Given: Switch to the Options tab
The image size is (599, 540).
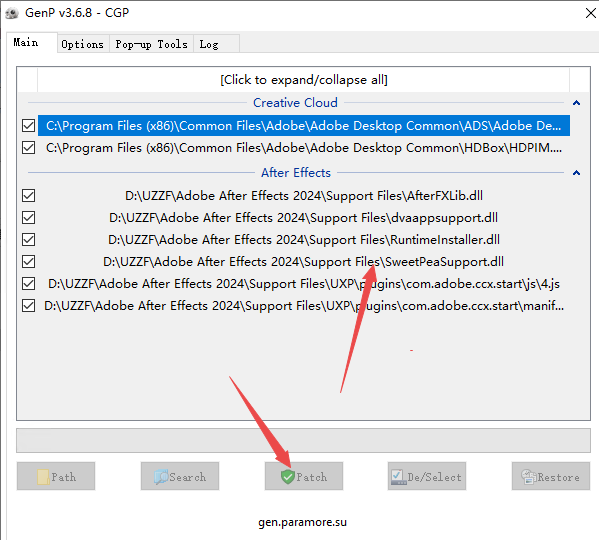Looking at the screenshot, I should point(83,44).
